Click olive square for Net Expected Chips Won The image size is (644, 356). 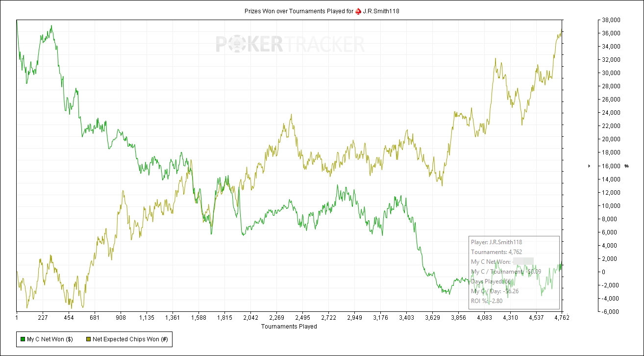(88, 339)
